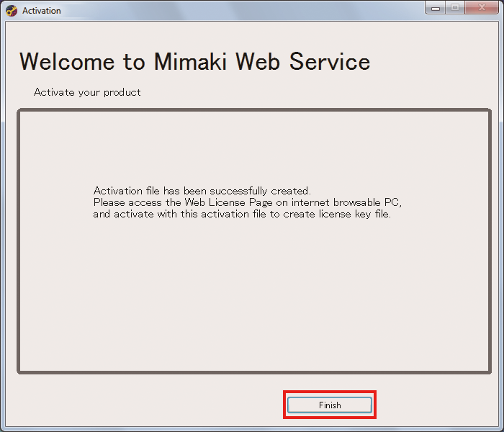
Task: Minimize the Activation window
Action: click(x=436, y=8)
